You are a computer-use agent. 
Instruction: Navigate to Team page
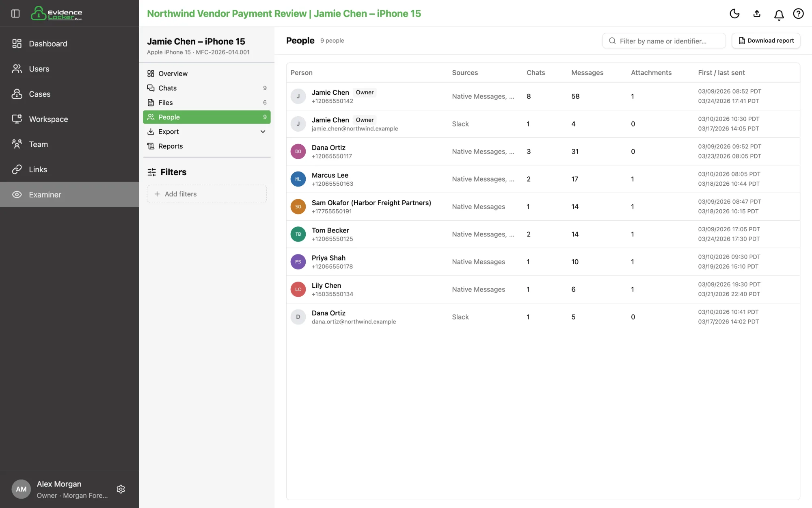click(69, 144)
